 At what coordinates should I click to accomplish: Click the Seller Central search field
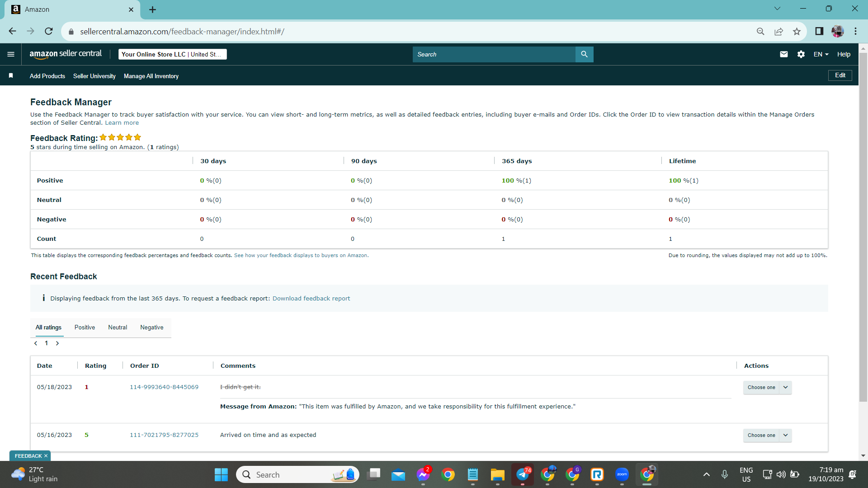pos(494,54)
